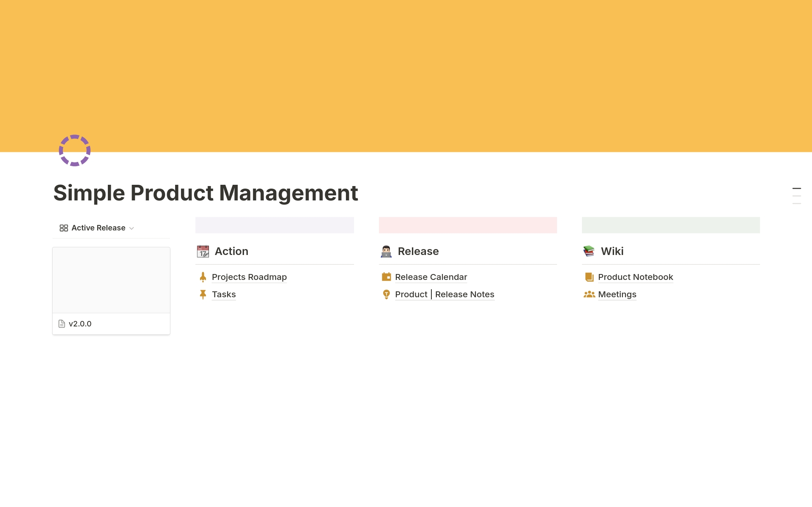812x507 pixels.
Task: Click the pushpin icon next to Tasks
Action: coord(203,294)
